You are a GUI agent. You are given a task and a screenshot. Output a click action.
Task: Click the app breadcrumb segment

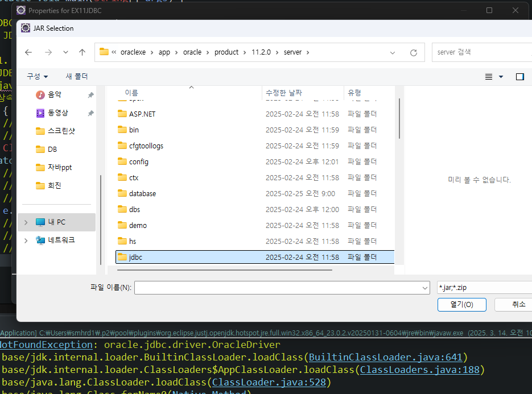[164, 52]
